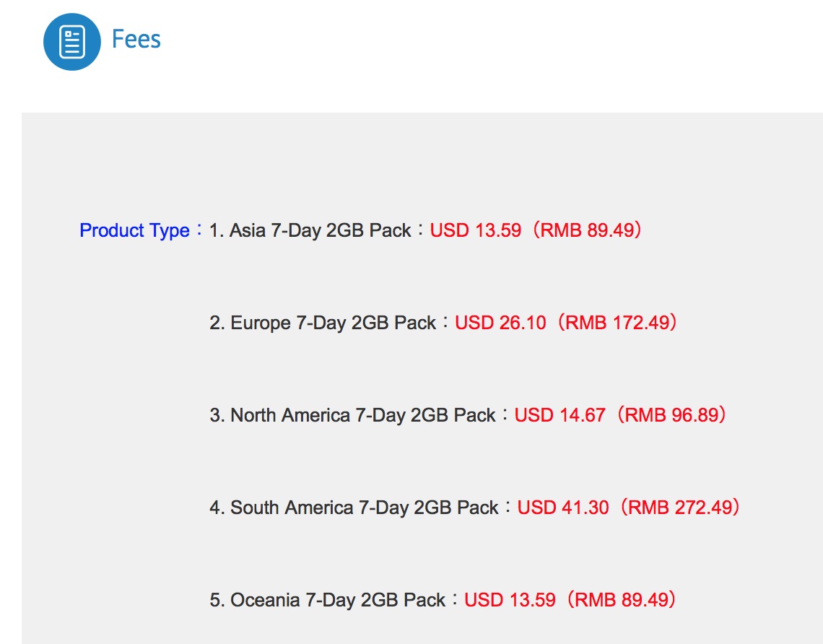Click the USD 14.67 North America price
The height and width of the screenshot is (644, 823).
tap(559, 415)
